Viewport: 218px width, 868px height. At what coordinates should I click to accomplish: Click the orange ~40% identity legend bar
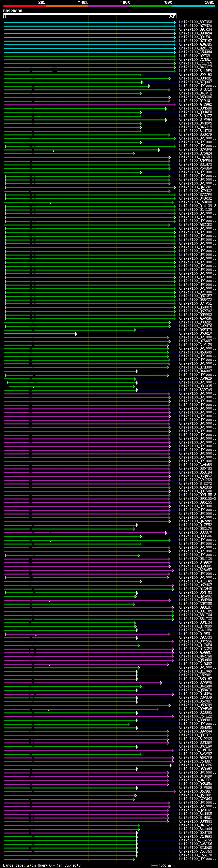pyautogui.click(x=67, y=6)
